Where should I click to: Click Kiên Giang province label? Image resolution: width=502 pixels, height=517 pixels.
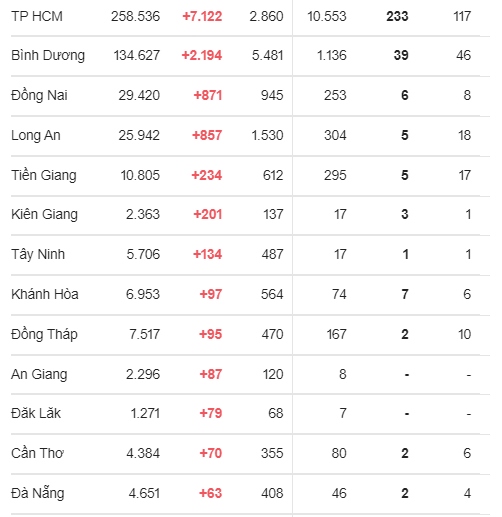tap(44, 214)
